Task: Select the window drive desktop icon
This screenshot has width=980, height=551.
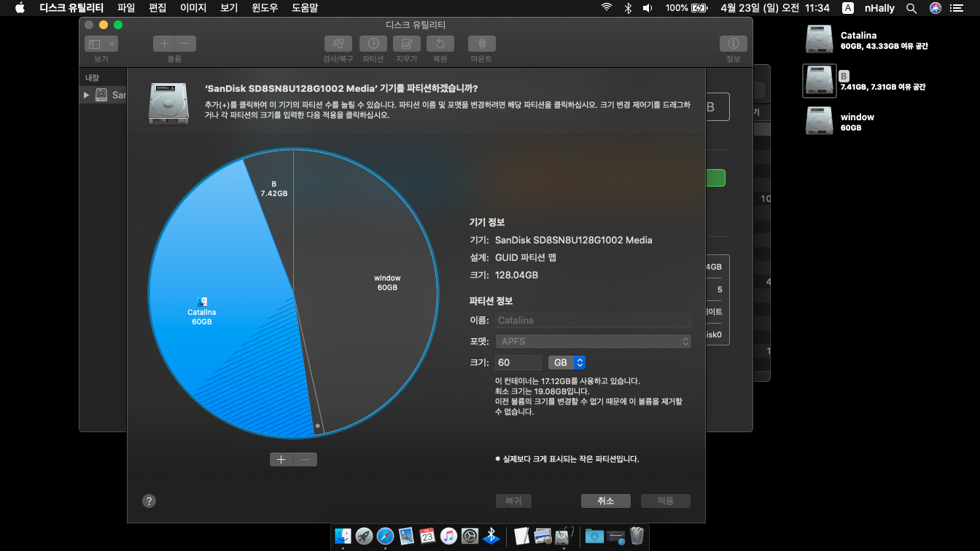Action: (x=820, y=121)
